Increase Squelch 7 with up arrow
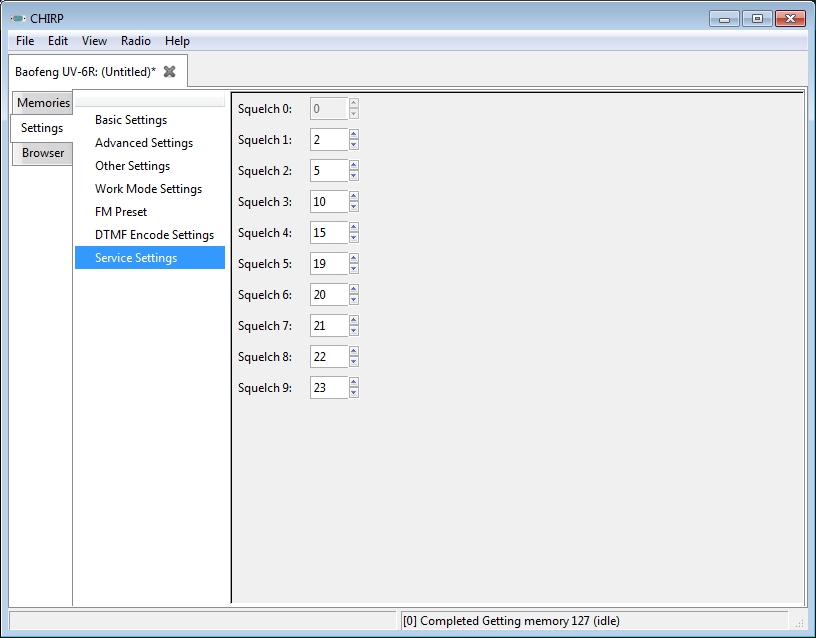The width and height of the screenshot is (816, 638). click(354, 320)
